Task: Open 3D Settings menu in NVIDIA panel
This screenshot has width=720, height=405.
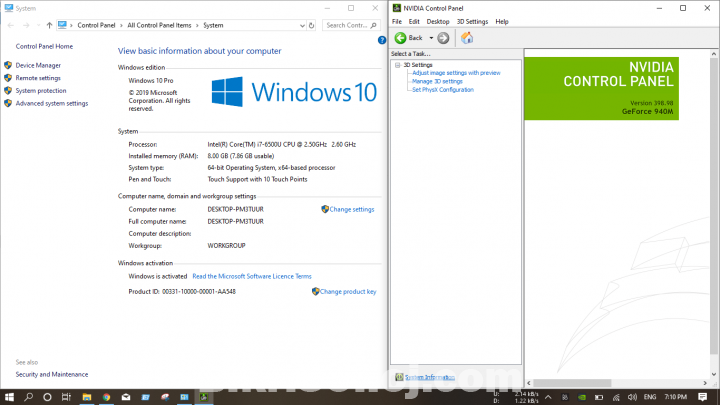Action: pyautogui.click(x=472, y=22)
